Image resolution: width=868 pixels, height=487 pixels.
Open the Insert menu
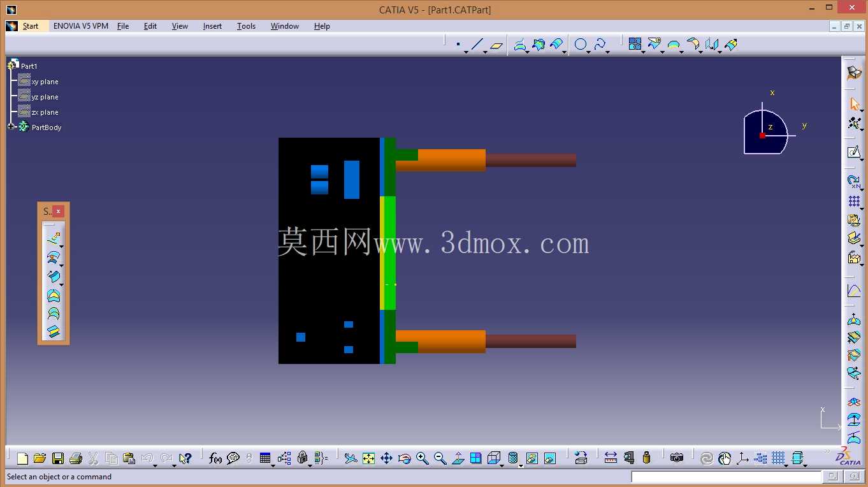213,26
